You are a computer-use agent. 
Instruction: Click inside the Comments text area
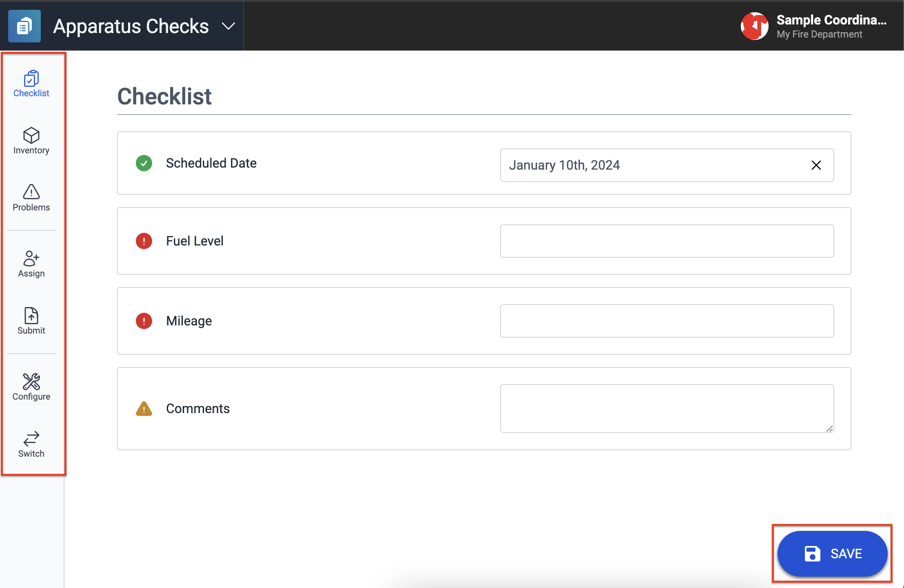click(x=667, y=408)
